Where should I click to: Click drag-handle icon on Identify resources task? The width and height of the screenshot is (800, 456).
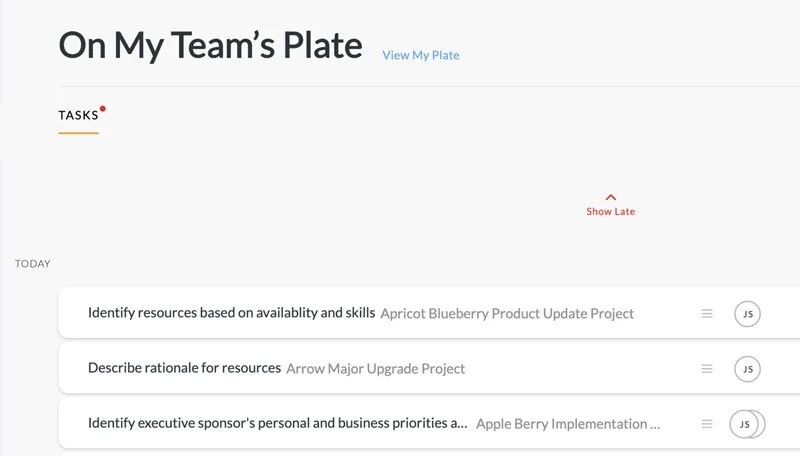point(707,313)
